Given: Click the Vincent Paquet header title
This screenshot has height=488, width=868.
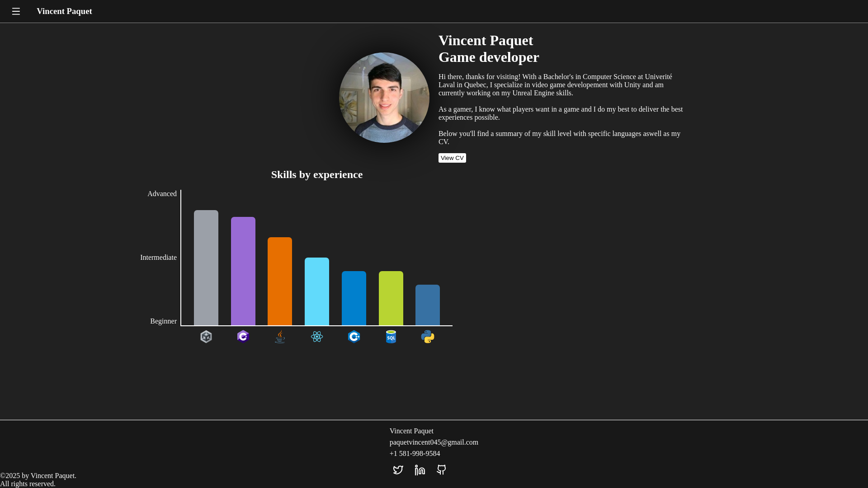Looking at the screenshot, I should (x=64, y=11).
